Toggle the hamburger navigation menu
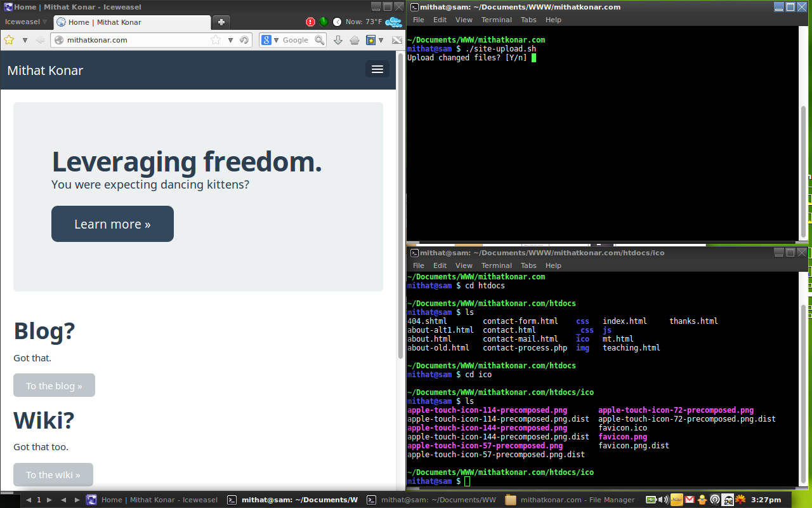 coord(377,69)
